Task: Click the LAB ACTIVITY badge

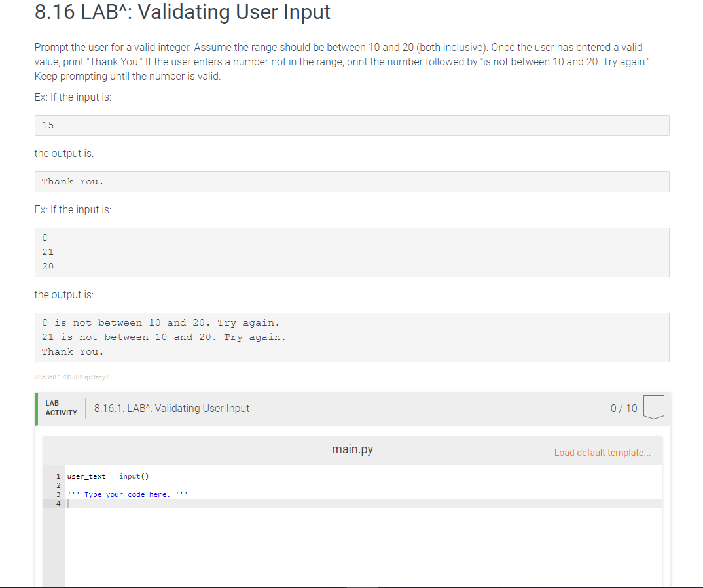Action: click(x=61, y=407)
